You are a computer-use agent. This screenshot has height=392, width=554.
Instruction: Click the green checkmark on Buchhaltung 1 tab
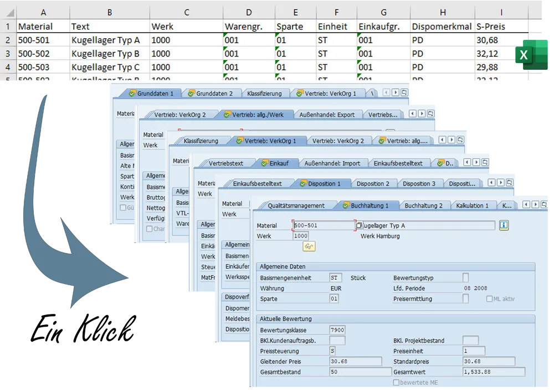coord(345,204)
